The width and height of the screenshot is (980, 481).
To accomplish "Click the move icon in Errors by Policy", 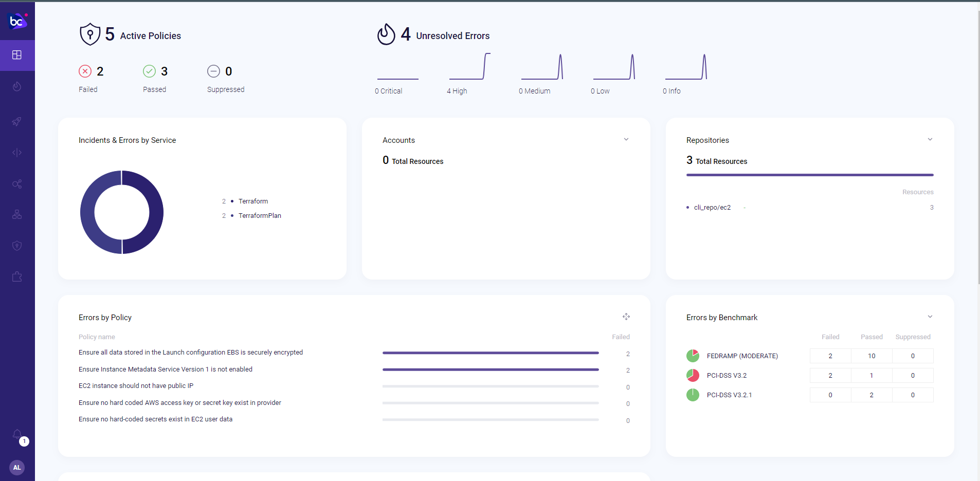I will (x=626, y=317).
